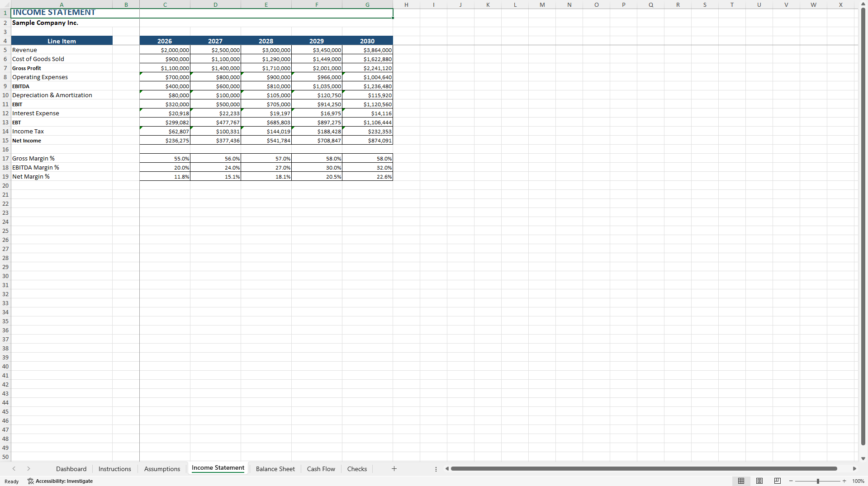
Task: Switch to Normal view in status bar
Action: (x=741, y=481)
